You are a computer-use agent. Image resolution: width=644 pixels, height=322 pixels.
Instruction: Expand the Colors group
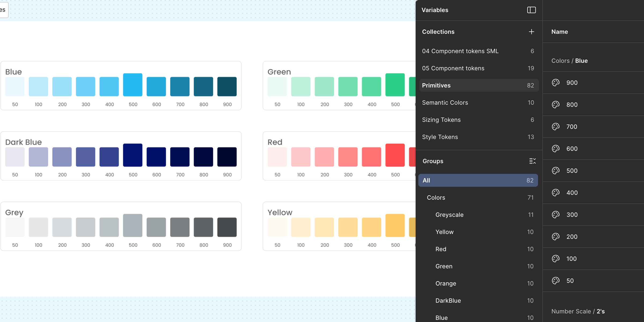(436, 197)
